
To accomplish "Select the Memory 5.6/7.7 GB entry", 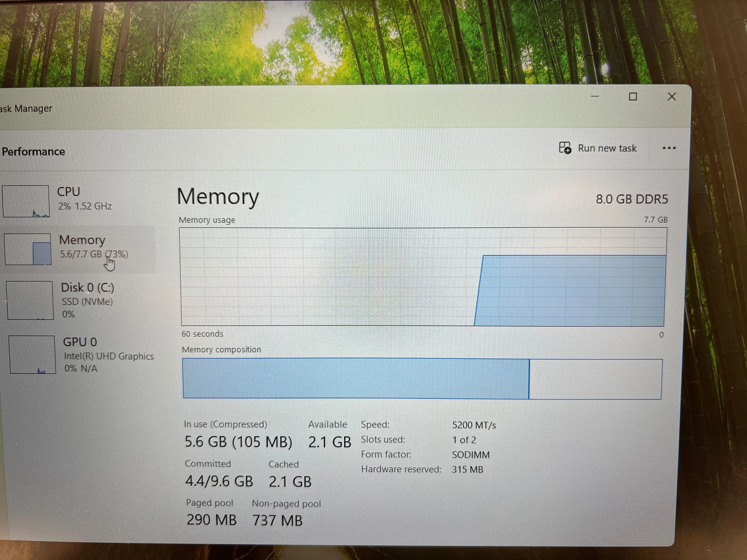I will click(x=78, y=249).
